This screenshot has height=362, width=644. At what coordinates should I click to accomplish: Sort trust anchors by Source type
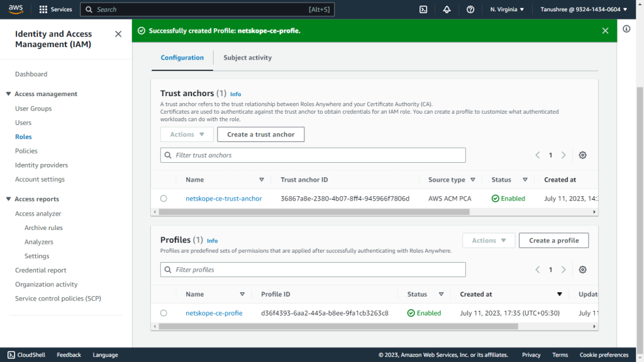tap(473, 180)
